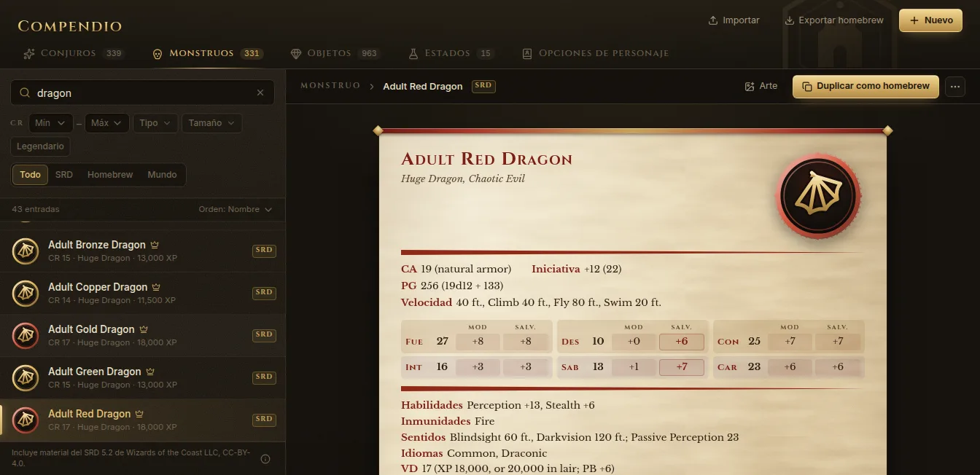Click the Importar upload icon
The height and width of the screenshot is (475, 980).
tap(713, 20)
